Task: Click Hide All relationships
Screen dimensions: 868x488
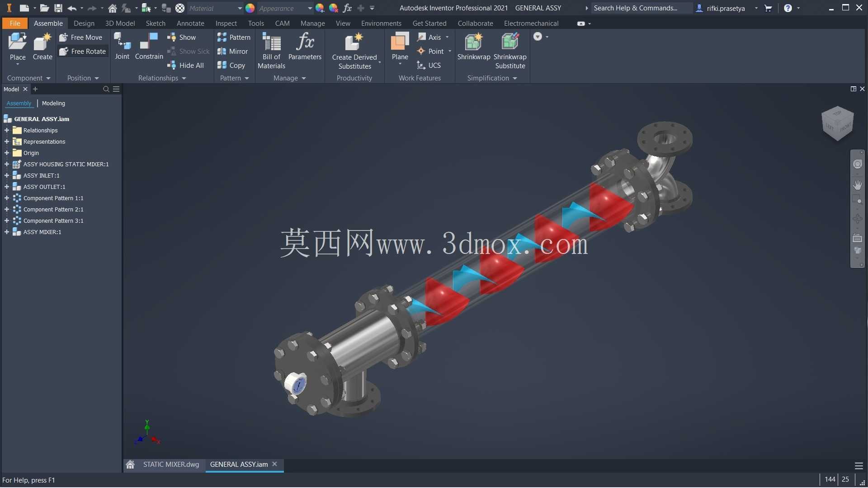Action: pyautogui.click(x=186, y=66)
